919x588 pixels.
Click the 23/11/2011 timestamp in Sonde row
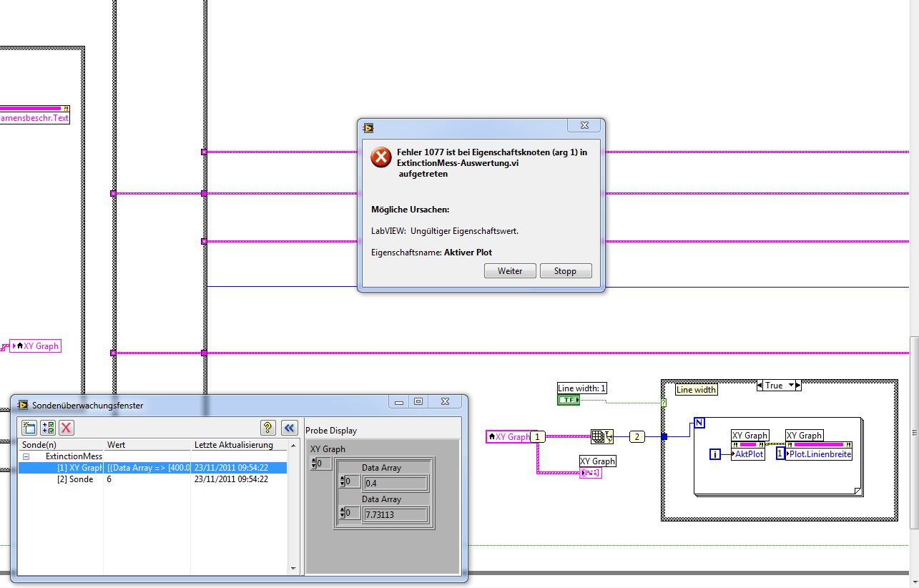(231, 479)
